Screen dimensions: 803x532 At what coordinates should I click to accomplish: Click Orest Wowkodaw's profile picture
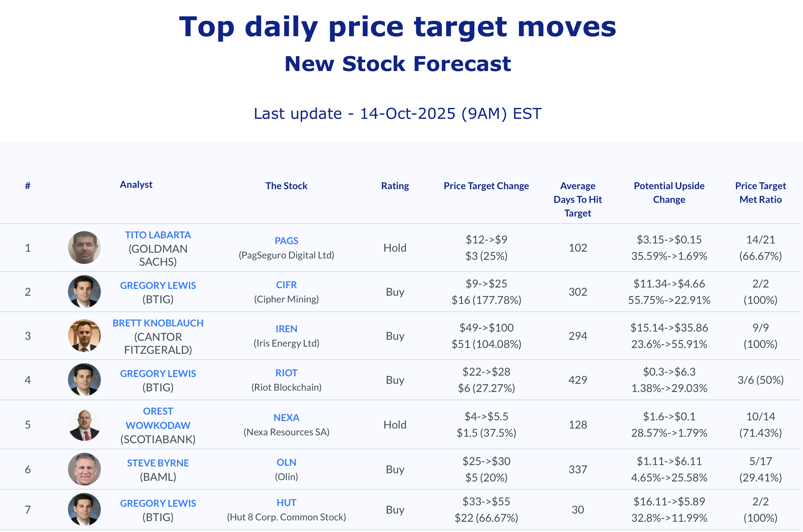tap(84, 424)
